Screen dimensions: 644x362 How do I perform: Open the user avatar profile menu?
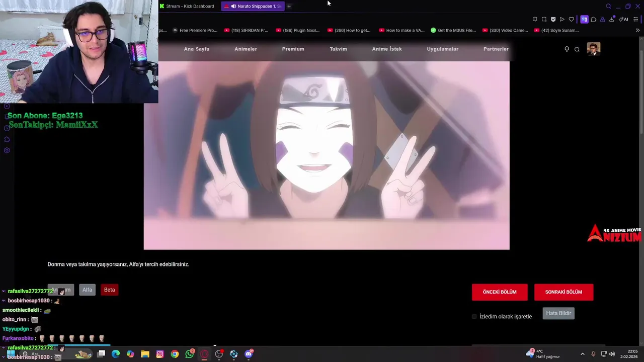594,49
